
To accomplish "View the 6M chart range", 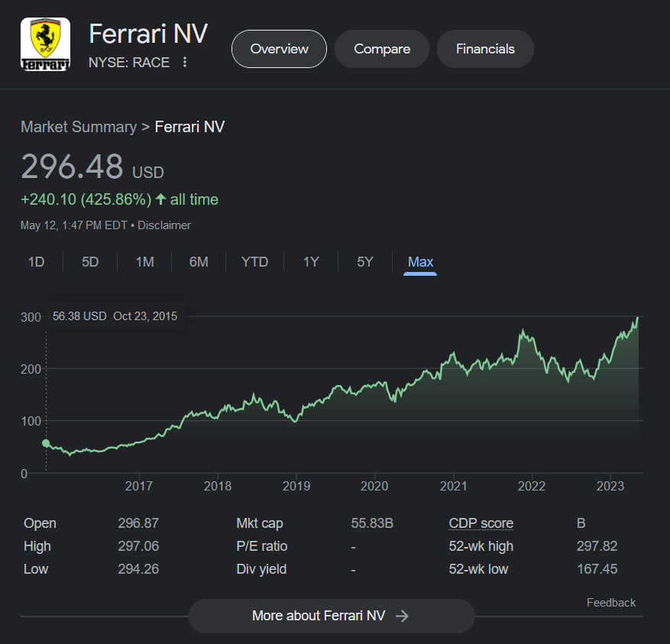I will (199, 261).
